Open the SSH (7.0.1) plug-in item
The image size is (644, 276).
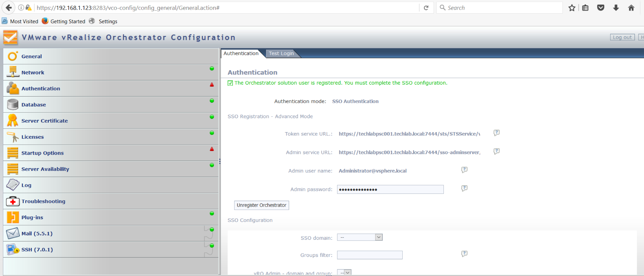click(111, 249)
